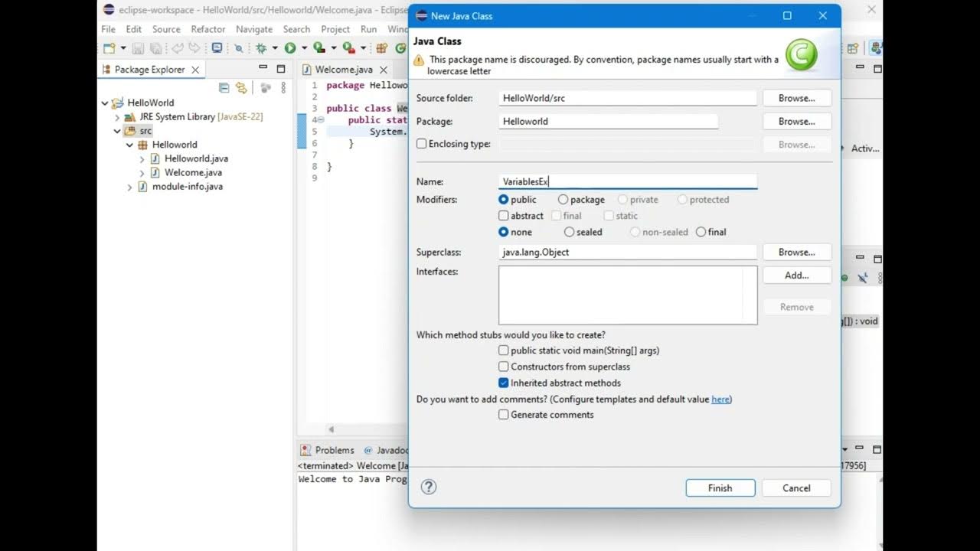Uncheck Inherited abstract methods
980x551 pixels.
[x=504, y=383]
